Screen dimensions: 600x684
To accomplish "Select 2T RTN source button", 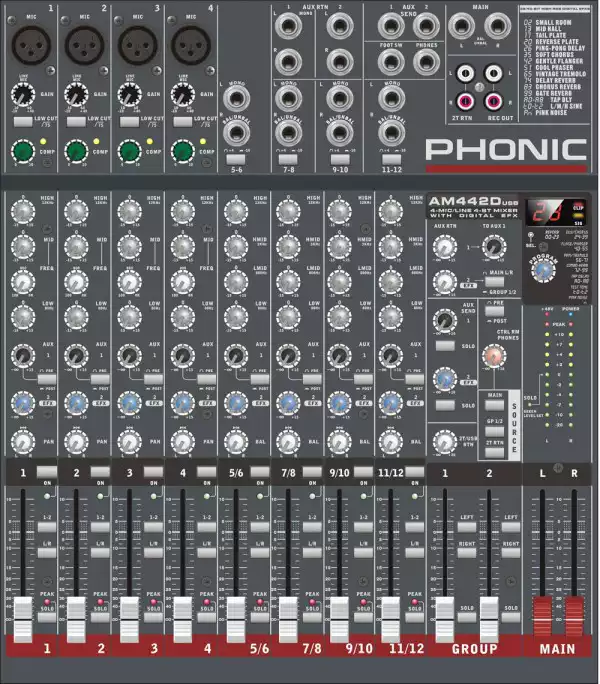I will click(x=494, y=452).
